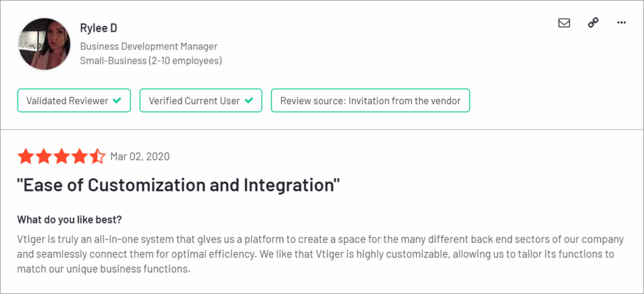
Task: Open the "Ease of Customization and Integration" review title
Action: (179, 186)
